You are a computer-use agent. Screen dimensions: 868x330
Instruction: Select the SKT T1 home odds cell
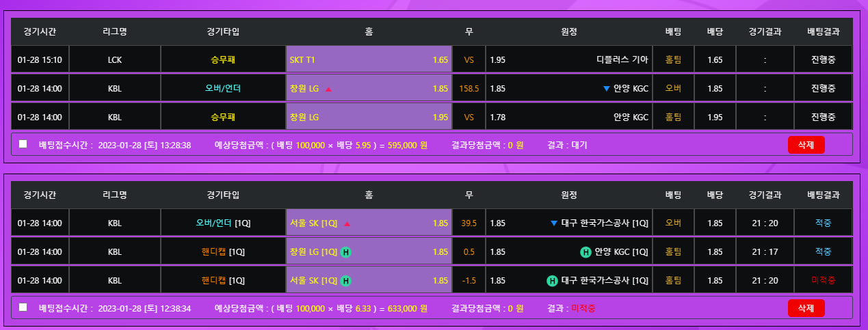coord(369,60)
